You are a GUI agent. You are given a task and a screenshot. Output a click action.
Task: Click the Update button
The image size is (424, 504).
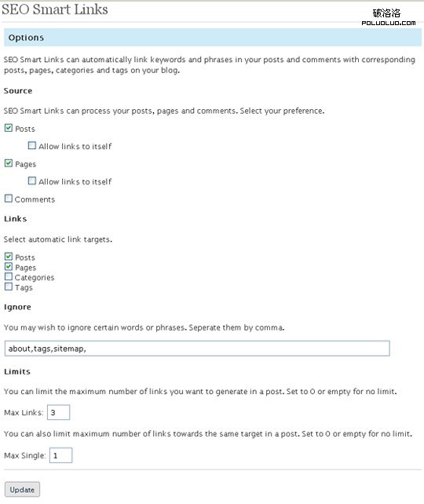[22, 490]
